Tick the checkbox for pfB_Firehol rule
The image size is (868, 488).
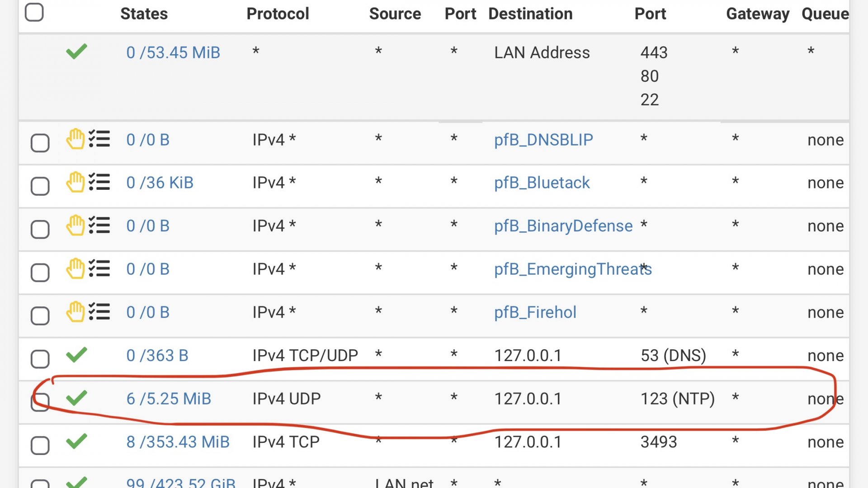[x=40, y=316]
